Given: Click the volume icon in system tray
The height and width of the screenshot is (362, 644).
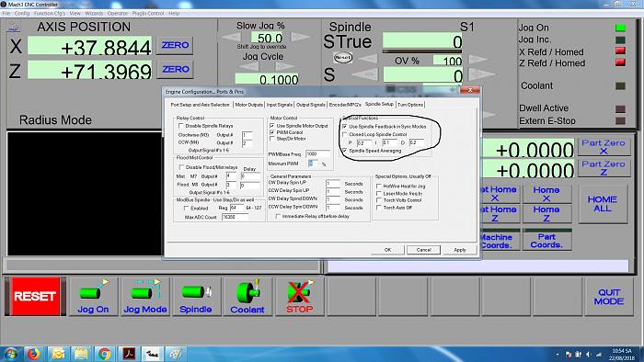Looking at the screenshot, I should point(589,355).
